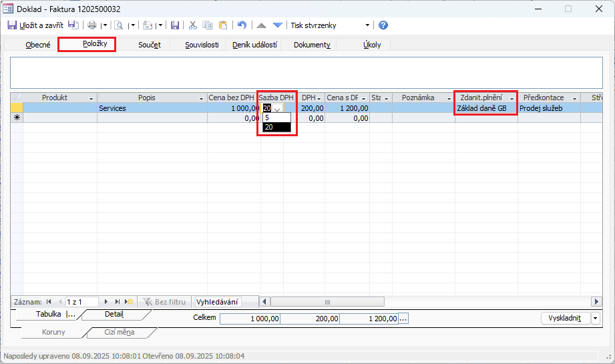Jump to the last record in navigator
Screen dimensions: 615x364
click(x=118, y=302)
